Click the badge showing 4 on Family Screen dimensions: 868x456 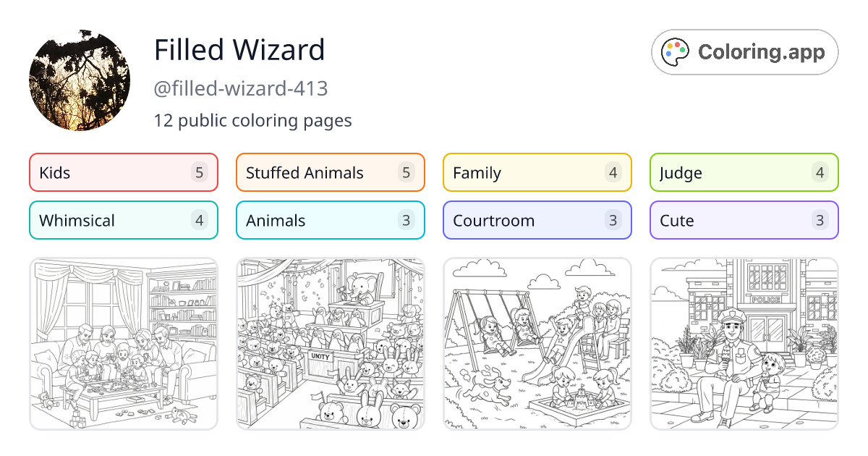tap(613, 172)
